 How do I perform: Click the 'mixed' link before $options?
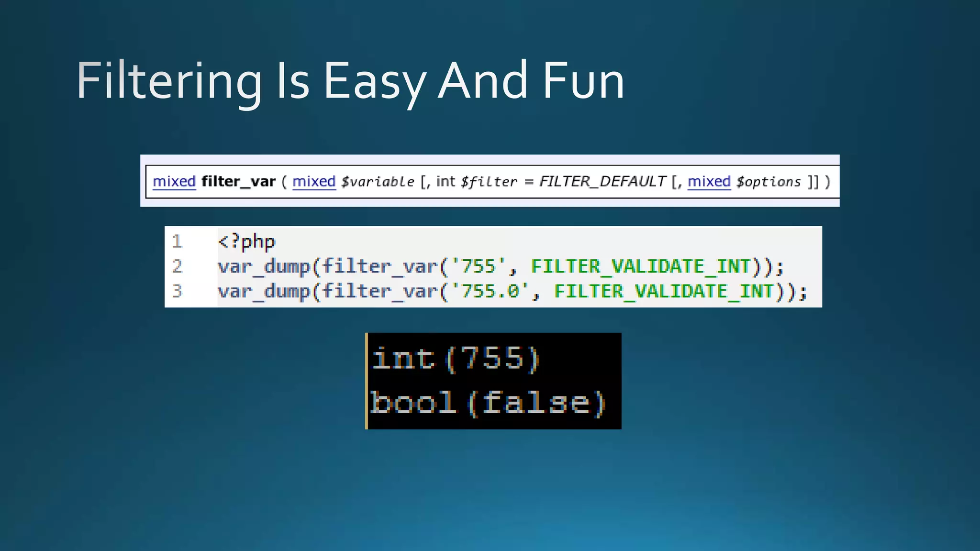point(709,182)
